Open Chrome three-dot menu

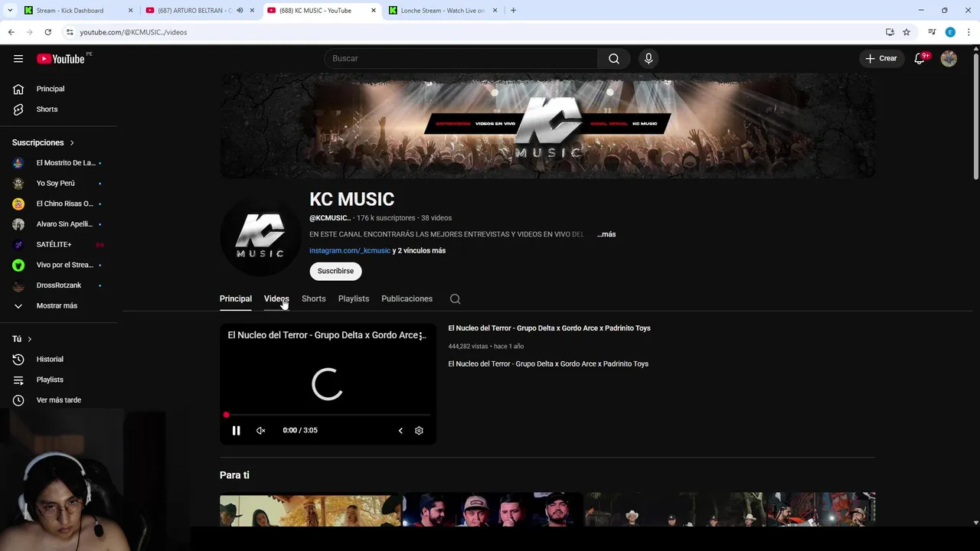click(x=969, y=32)
